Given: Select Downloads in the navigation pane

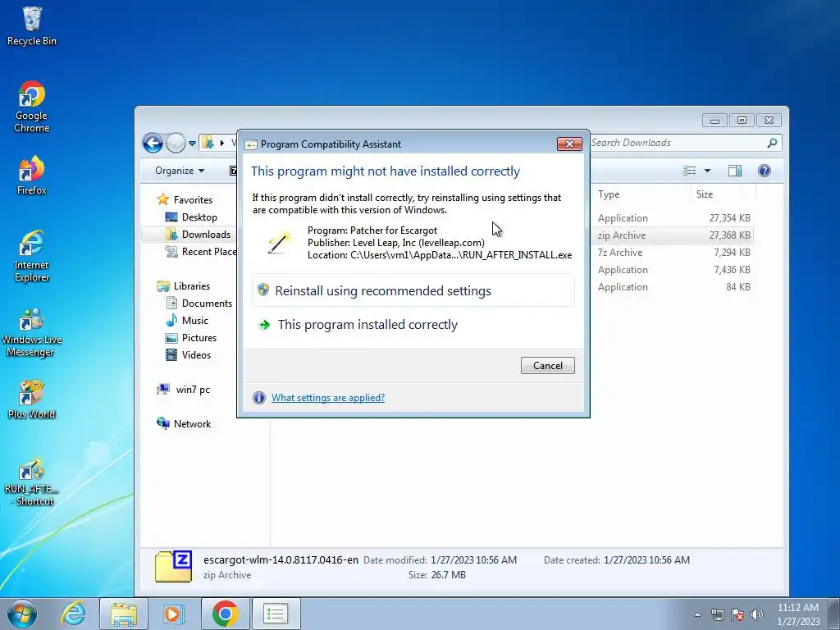Looking at the screenshot, I should 199,234.
